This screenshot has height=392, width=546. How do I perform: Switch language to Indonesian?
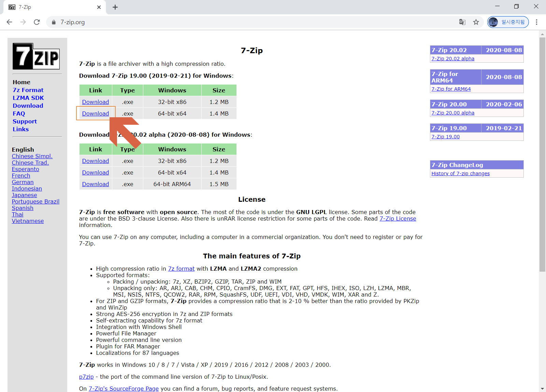tap(27, 189)
